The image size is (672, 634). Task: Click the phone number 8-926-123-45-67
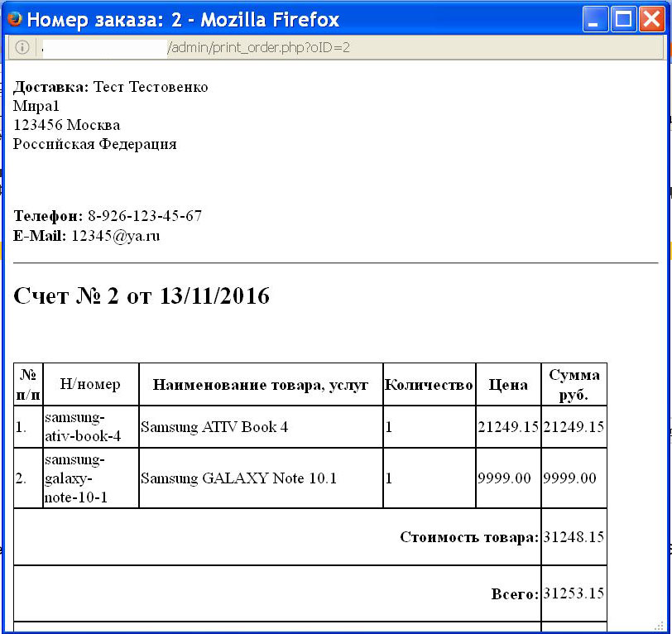point(145,216)
